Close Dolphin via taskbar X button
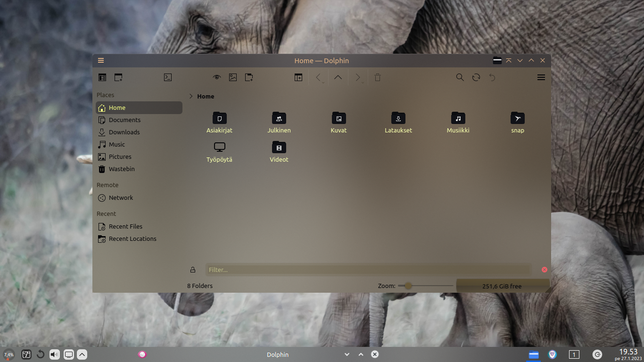The height and width of the screenshot is (362, 644). pyautogui.click(x=375, y=354)
